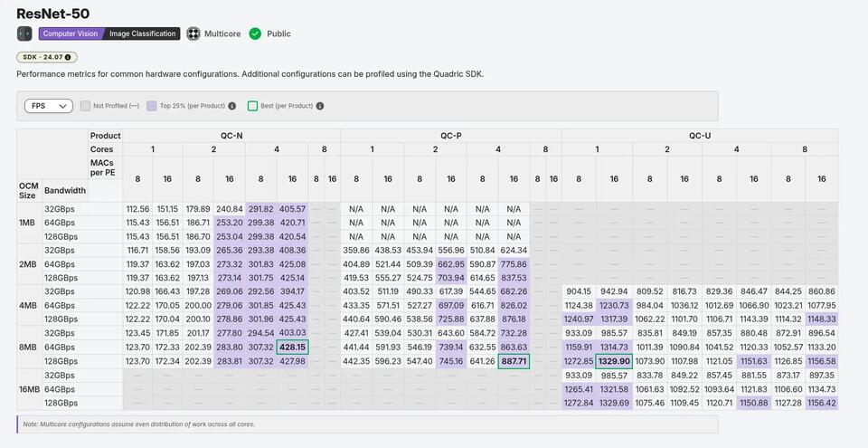Click the cell showing 112.56
The image size is (868, 448).
tap(137, 209)
